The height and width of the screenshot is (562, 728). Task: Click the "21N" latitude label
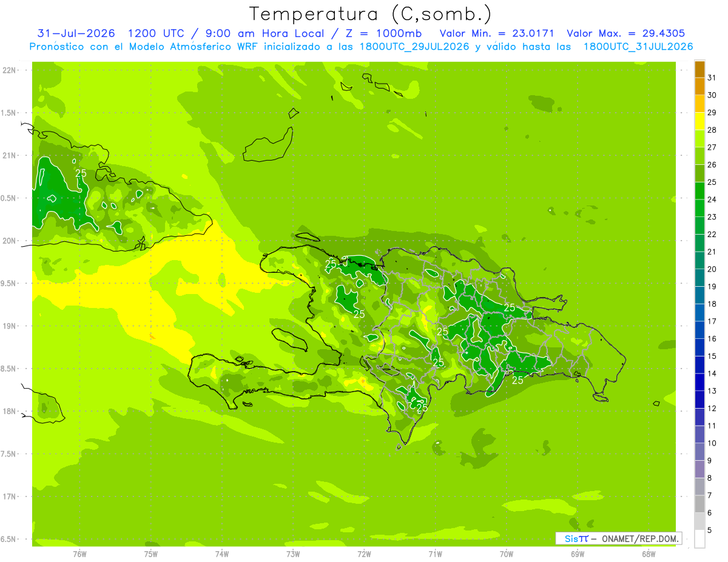pos(10,155)
